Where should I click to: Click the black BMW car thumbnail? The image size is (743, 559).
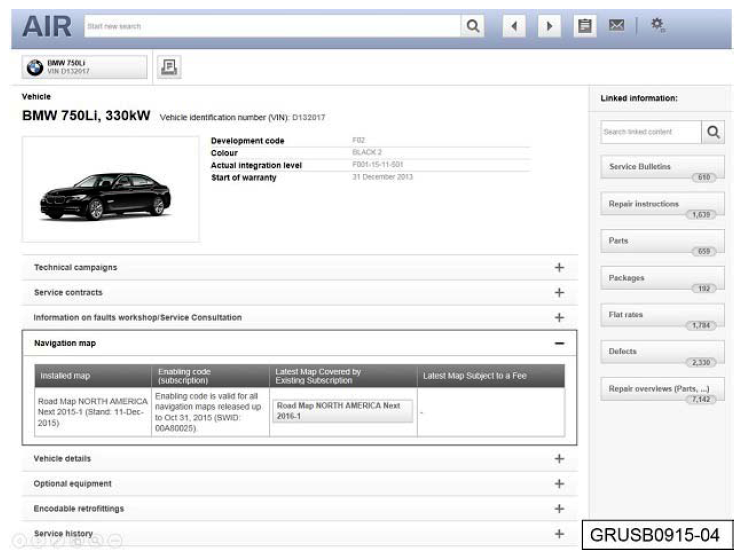coord(106,196)
